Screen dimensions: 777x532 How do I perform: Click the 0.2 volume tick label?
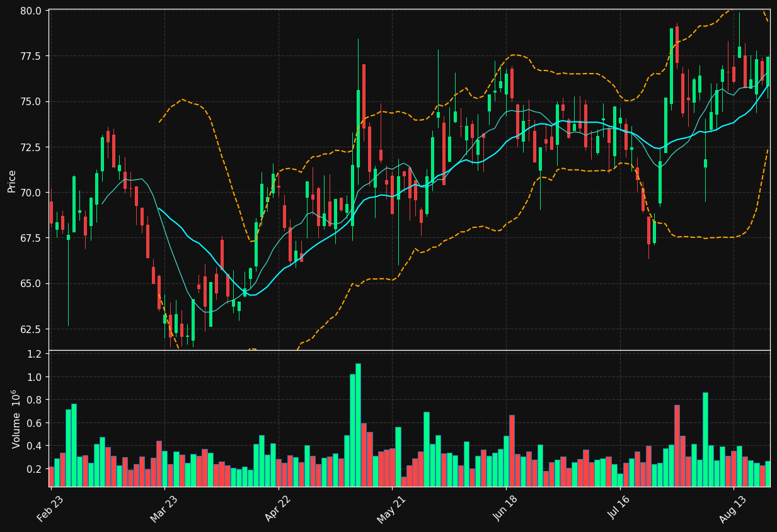pyautogui.click(x=35, y=469)
